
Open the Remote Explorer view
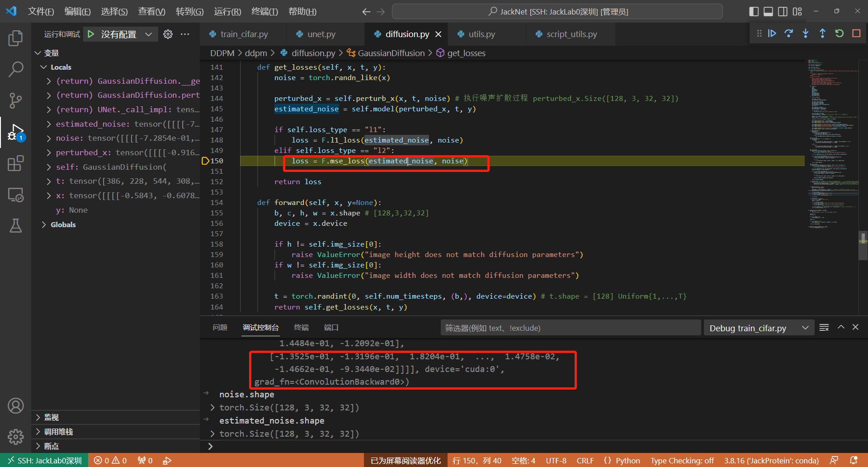pyautogui.click(x=15, y=195)
